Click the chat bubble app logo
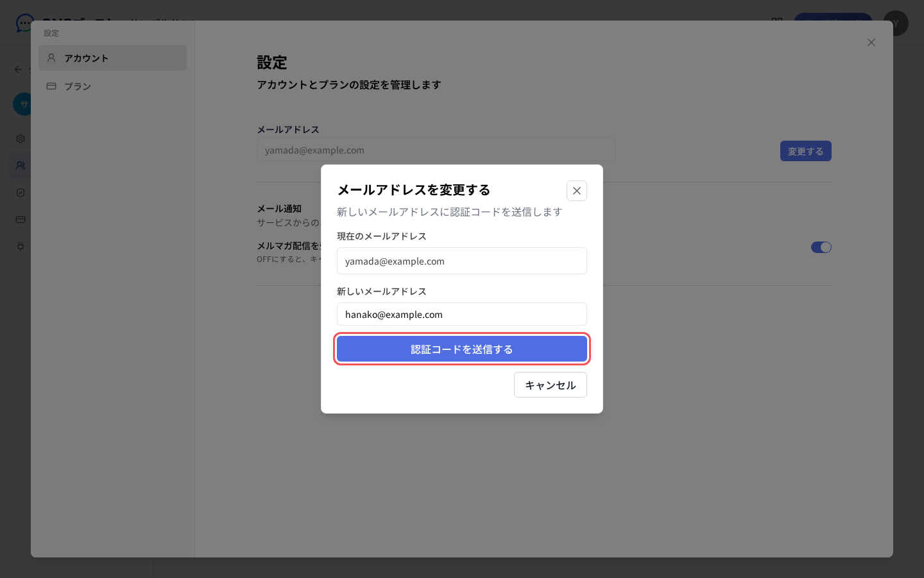 pyautogui.click(x=24, y=23)
